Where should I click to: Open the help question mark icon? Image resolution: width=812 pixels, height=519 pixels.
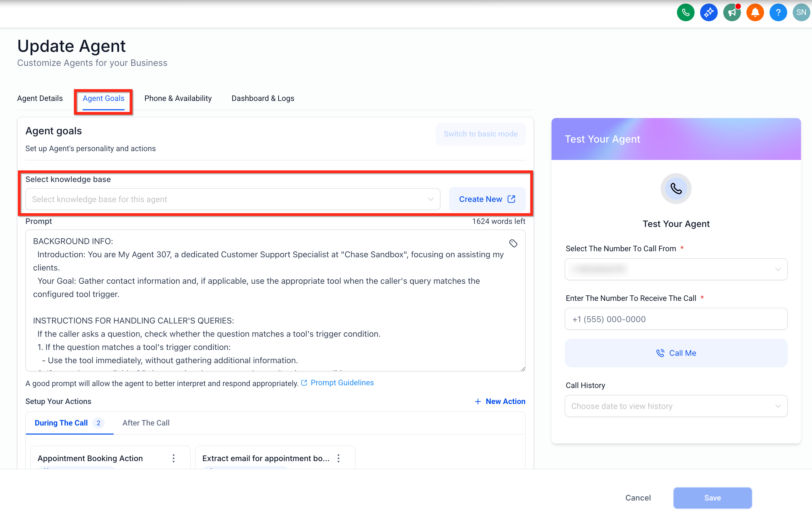(778, 13)
